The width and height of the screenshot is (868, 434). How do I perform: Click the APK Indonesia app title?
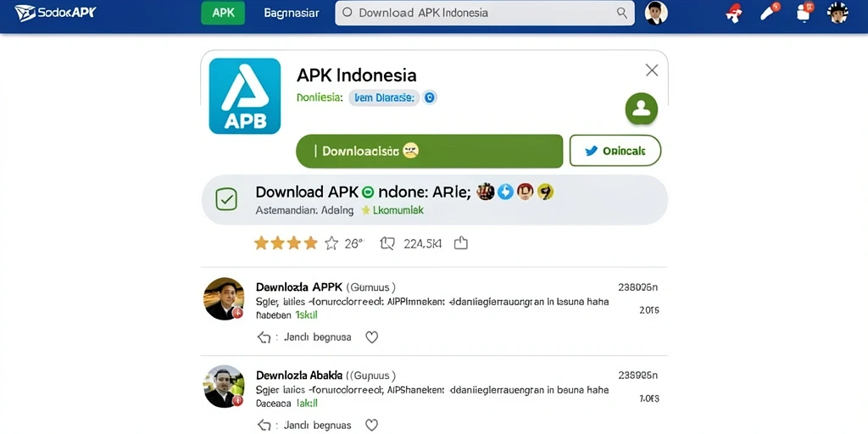pyautogui.click(x=357, y=75)
